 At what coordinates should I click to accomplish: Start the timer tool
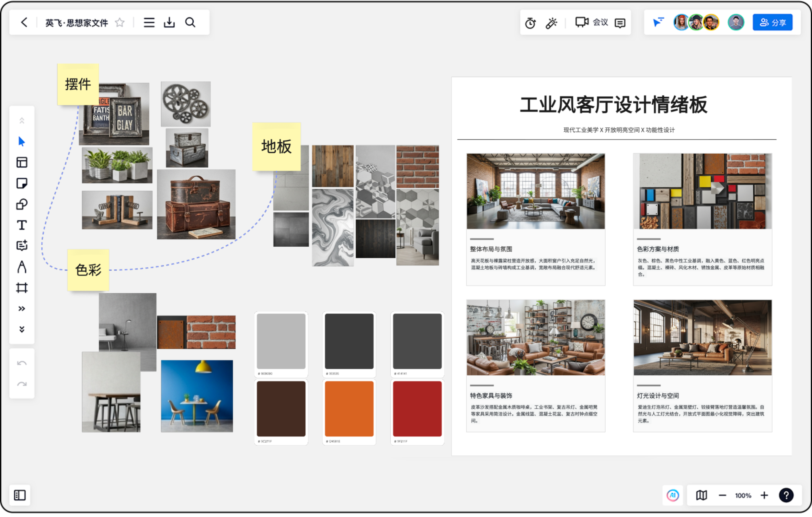coord(531,23)
